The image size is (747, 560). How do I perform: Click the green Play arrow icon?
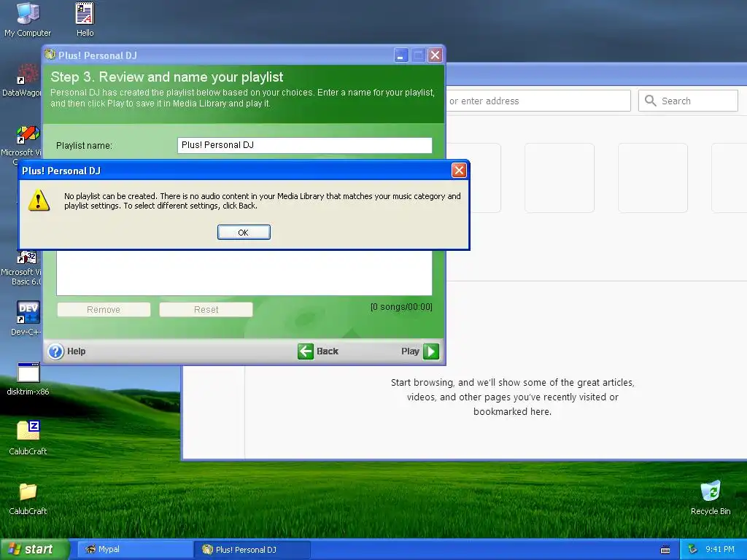point(430,351)
